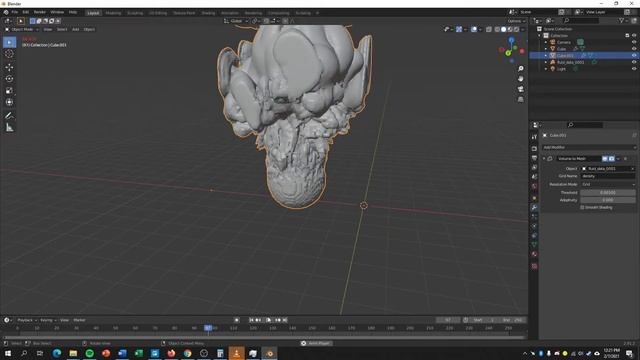Open the Render menu

(40, 12)
